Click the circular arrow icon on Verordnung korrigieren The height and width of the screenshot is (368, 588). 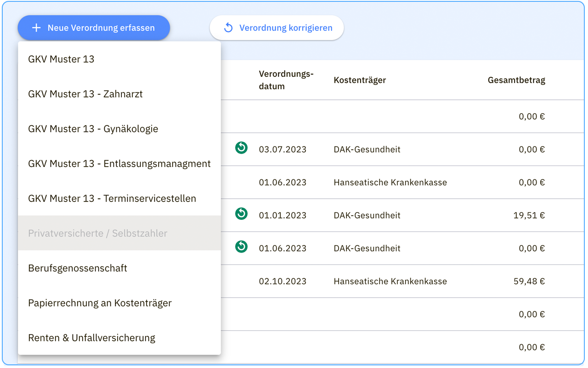(x=228, y=28)
